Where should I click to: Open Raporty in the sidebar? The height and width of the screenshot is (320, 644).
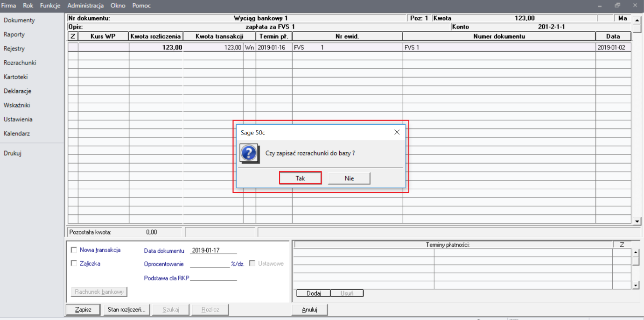click(x=14, y=35)
